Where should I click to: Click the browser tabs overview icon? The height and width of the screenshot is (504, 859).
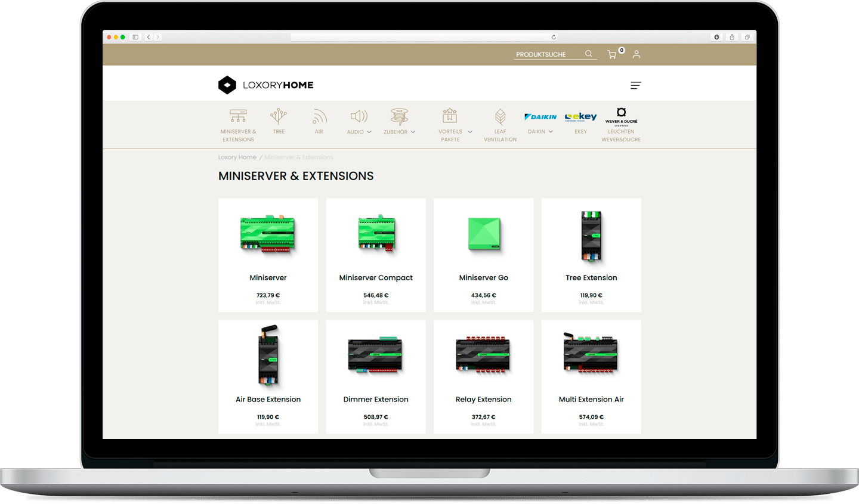click(x=747, y=37)
